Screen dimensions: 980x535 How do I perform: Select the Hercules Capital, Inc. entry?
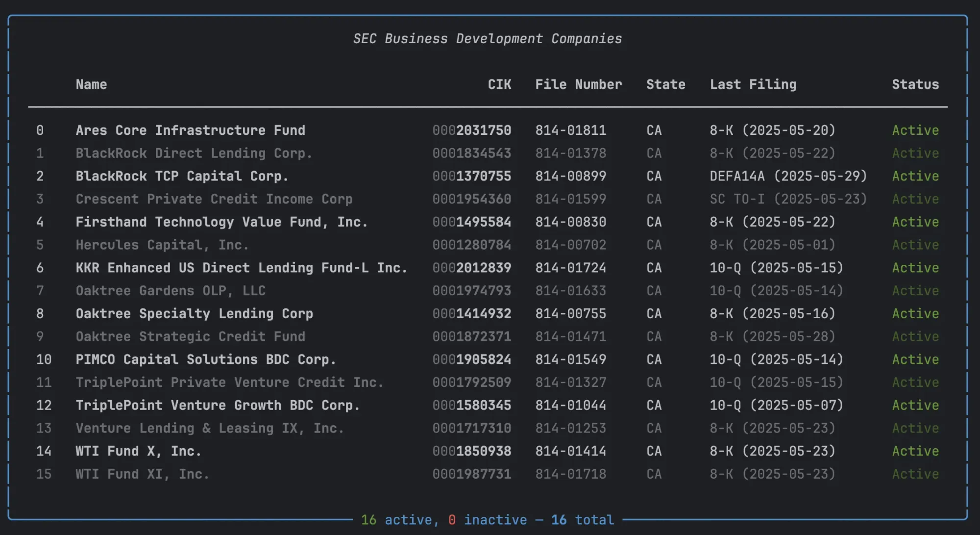[x=162, y=245]
